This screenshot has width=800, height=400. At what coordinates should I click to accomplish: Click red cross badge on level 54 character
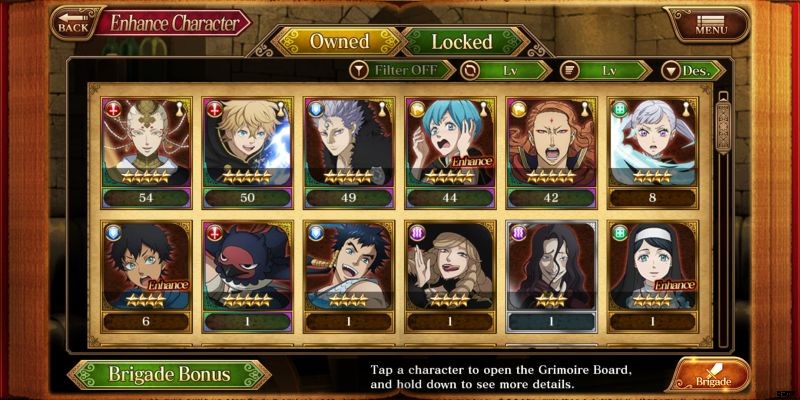[x=113, y=109]
